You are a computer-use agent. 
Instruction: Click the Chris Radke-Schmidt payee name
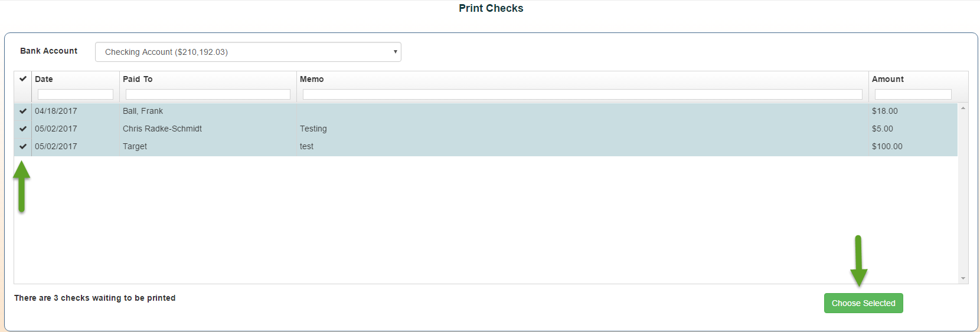click(x=162, y=129)
